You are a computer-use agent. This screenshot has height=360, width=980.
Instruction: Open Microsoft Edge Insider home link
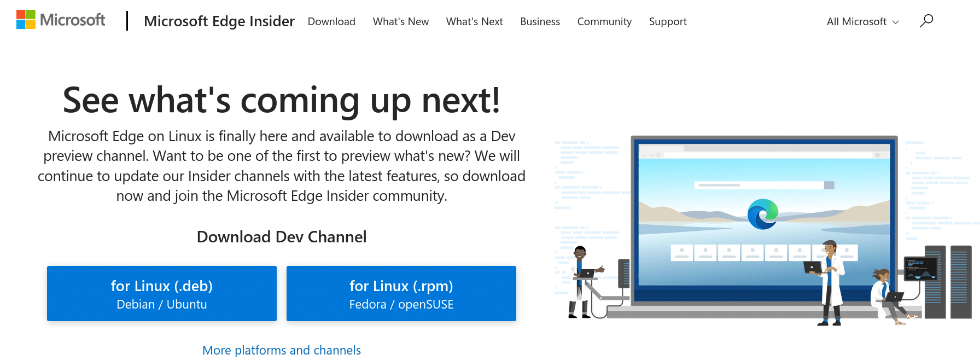click(219, 21)
